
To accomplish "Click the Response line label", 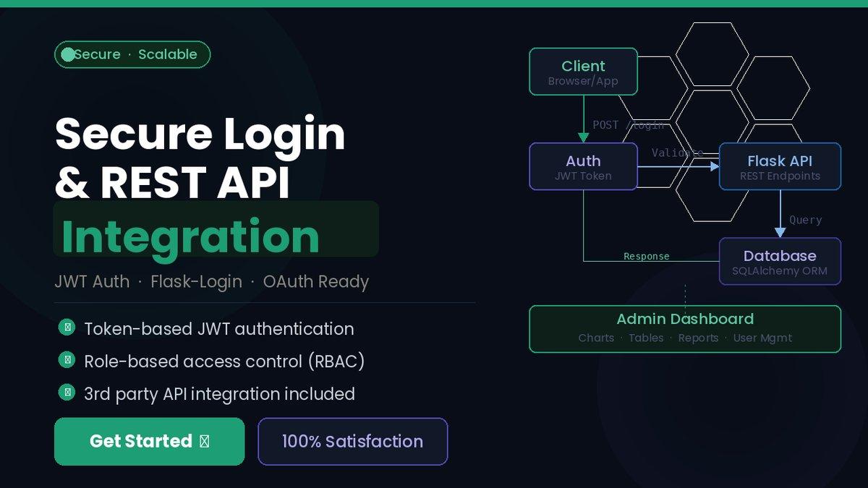I will [x=647, y=256].
